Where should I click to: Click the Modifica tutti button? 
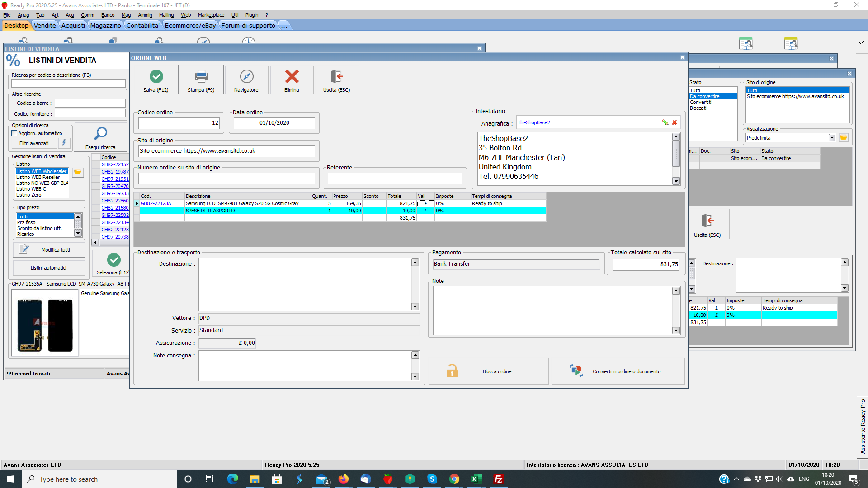49,249
